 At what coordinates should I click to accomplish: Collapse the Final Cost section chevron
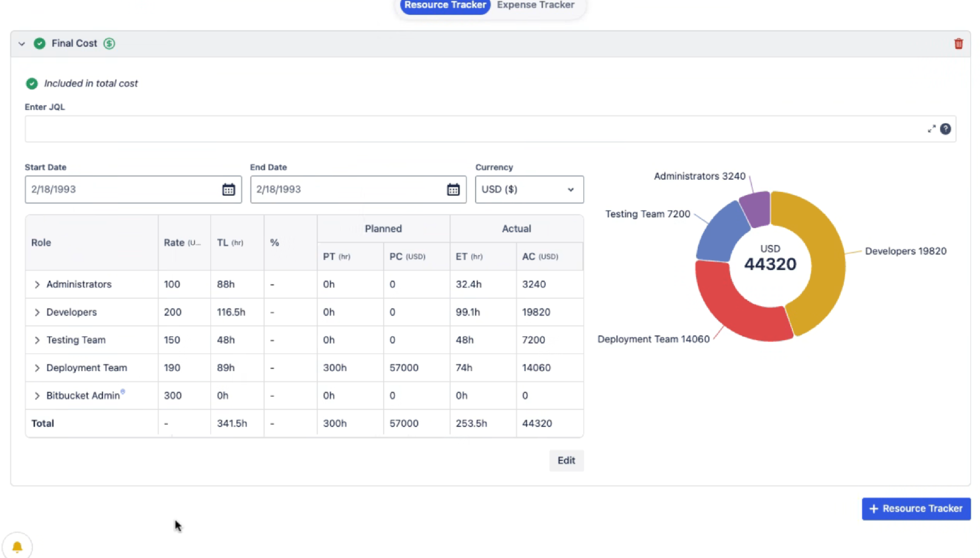pos(22,44)
